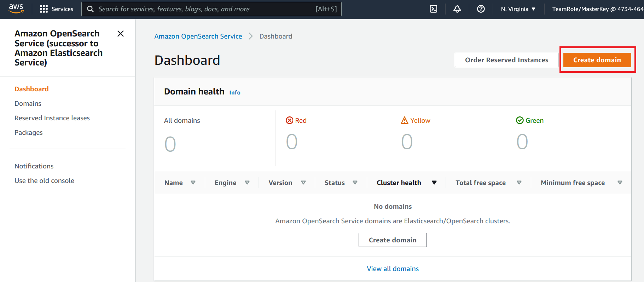Open Packages in the side navigation

pos(29,133)
